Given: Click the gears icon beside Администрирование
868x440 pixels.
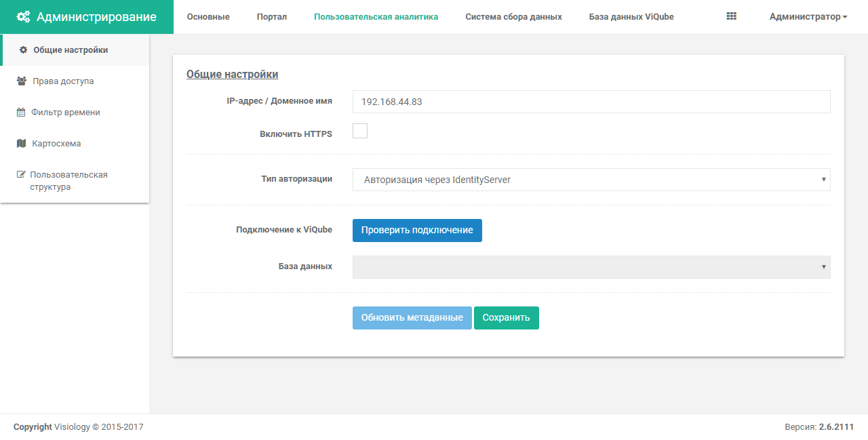Looking at the screenshot, I should [23, 17].
